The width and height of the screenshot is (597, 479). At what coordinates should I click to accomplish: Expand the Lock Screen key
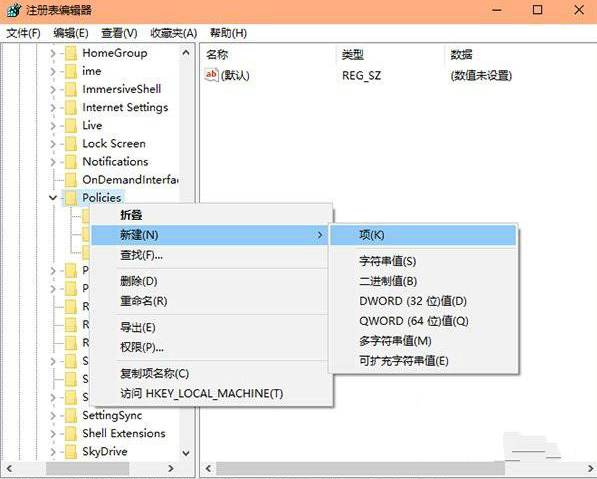(x=53, y=144)
